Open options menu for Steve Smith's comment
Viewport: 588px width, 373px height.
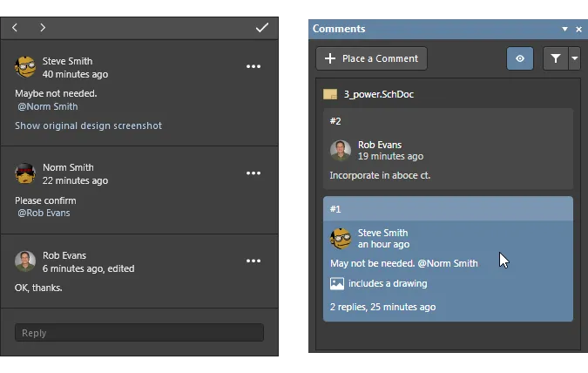coord(253,66)
